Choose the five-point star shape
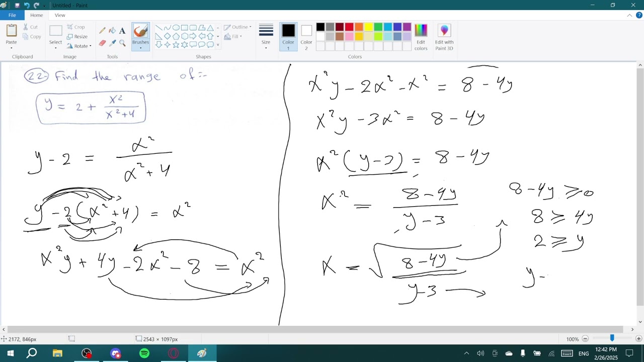 (176, 45)
